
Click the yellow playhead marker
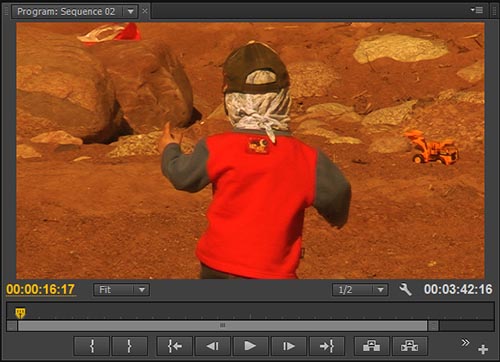[20, 313]
